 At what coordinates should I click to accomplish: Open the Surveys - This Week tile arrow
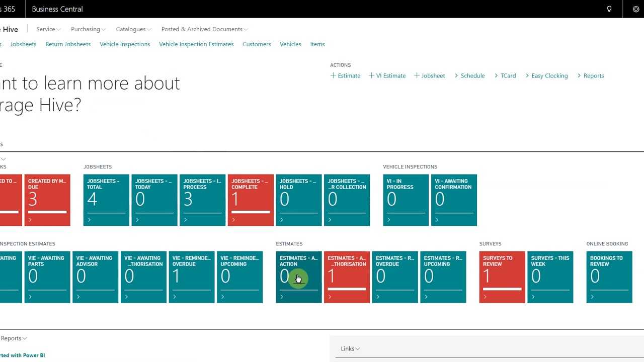pyautogui.click(x=533, y=297)
